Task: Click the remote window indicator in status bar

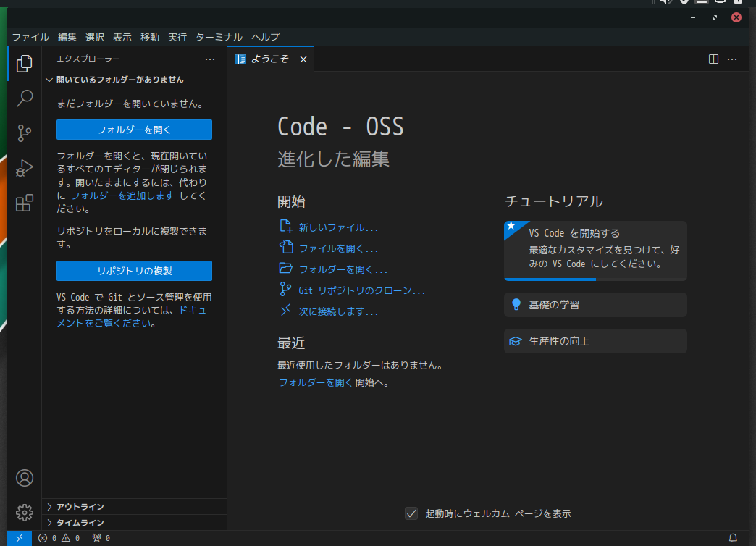Action: 20,538
